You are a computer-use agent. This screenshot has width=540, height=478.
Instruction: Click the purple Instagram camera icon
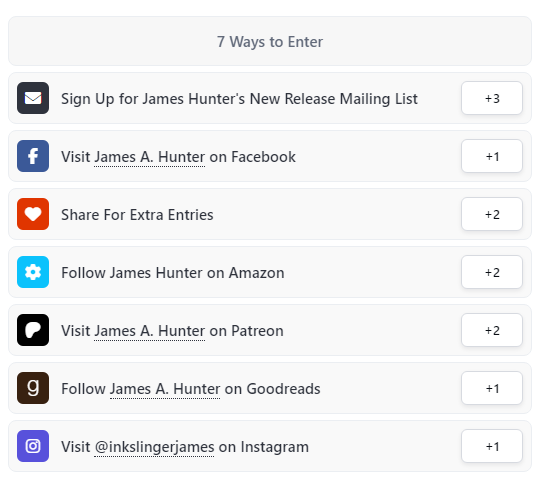tap(33, 446)
